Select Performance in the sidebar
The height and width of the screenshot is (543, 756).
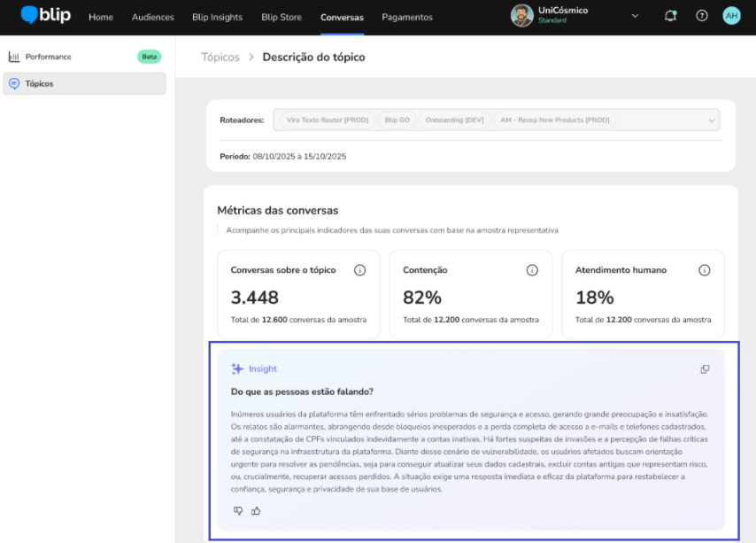click(x=48, y=57)
